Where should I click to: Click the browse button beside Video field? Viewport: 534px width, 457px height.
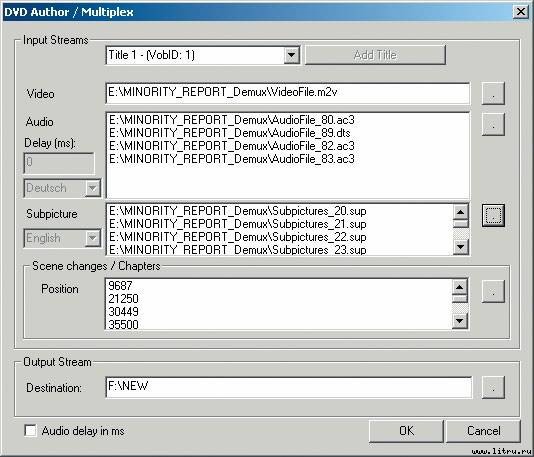tap(493, 94)
